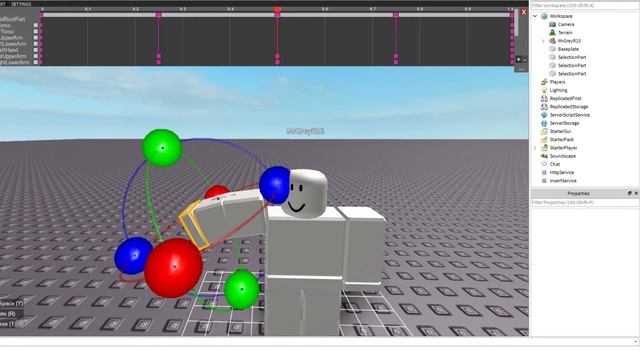The height and width of the screenshot is (360, 640).
Task: Toggle the RightUpperArm track checkbox
Action: [36, 56]
